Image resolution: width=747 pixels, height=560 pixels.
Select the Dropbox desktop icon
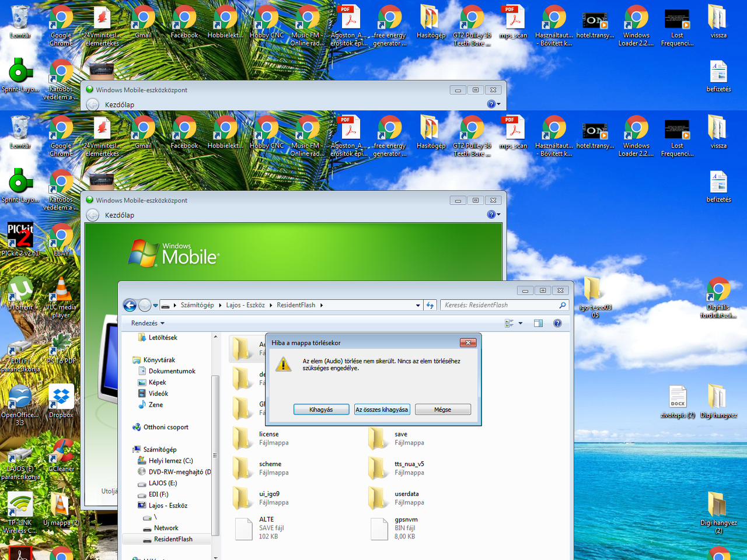tap(61, 400)
